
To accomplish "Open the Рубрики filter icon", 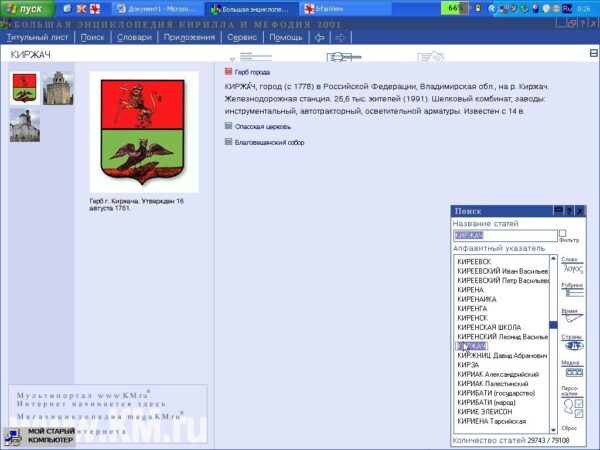I will 571,293.
